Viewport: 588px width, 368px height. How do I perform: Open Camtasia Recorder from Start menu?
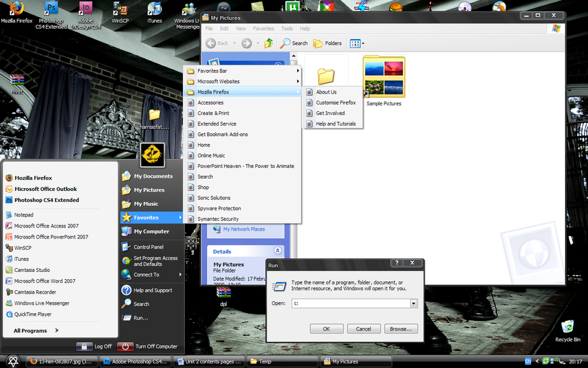31,292
